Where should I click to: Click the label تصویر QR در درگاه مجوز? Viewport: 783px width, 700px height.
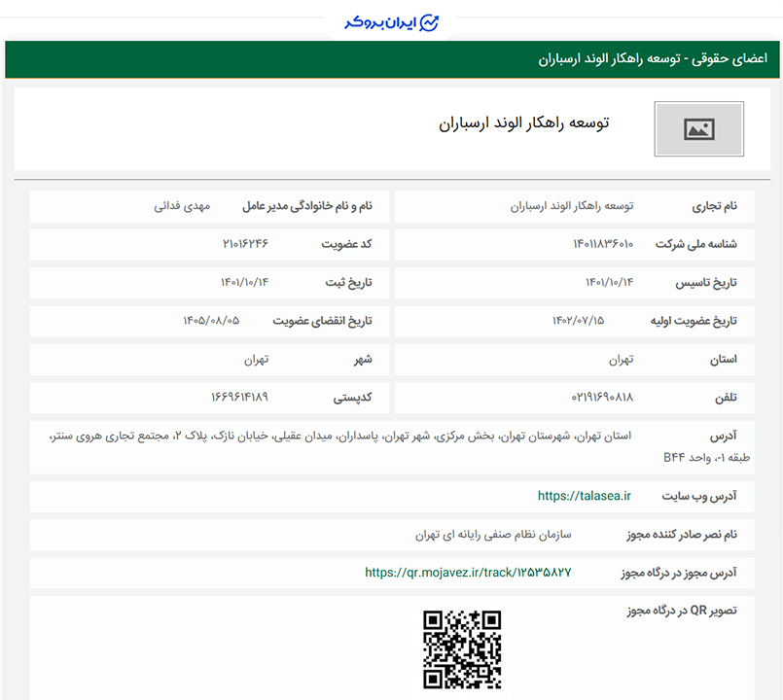click(x=682, y=611)
